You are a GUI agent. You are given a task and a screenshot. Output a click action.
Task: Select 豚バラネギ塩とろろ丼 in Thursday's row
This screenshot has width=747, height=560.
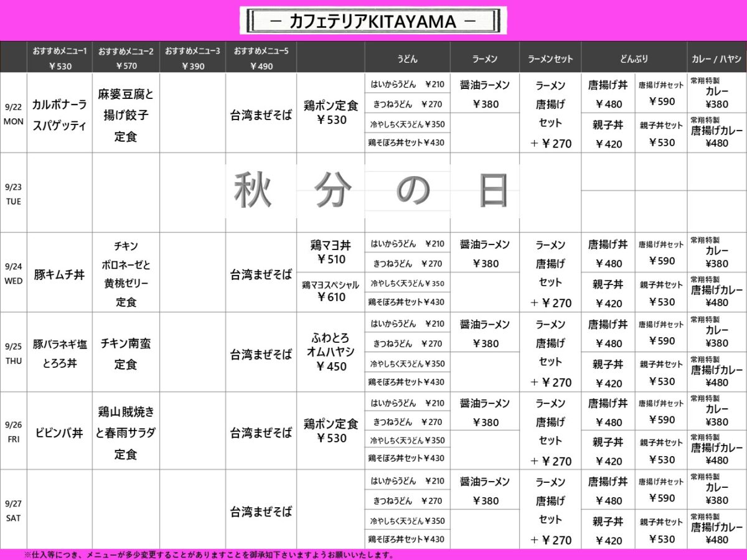point(60,353)
